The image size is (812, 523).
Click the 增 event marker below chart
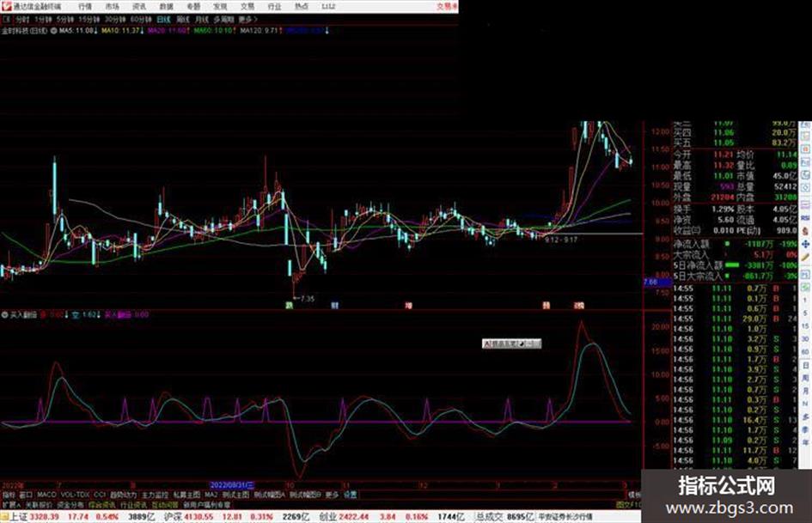coord(409,306)
